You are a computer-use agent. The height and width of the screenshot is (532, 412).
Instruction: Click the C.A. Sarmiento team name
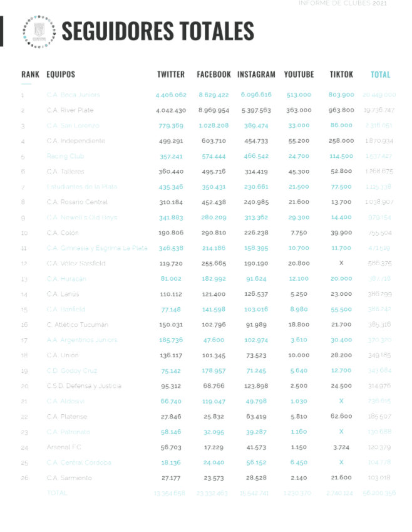click(x=69, y=478)
